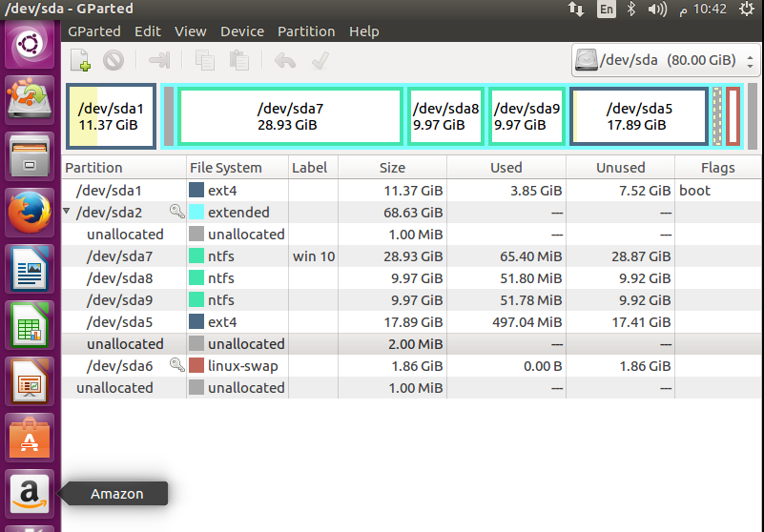Open the /dev/sda device selector dropdown
The image size is (764, 532).
point(666,60)
